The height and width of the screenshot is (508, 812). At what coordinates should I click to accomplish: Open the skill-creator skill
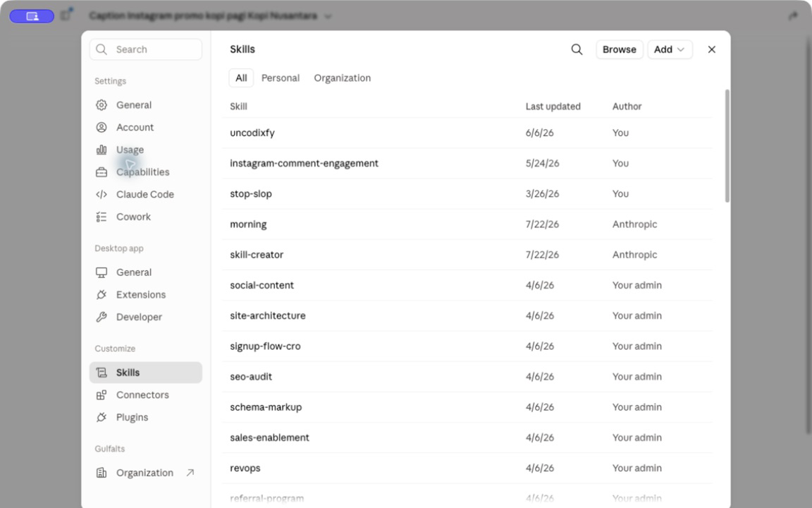pos(467,255)
